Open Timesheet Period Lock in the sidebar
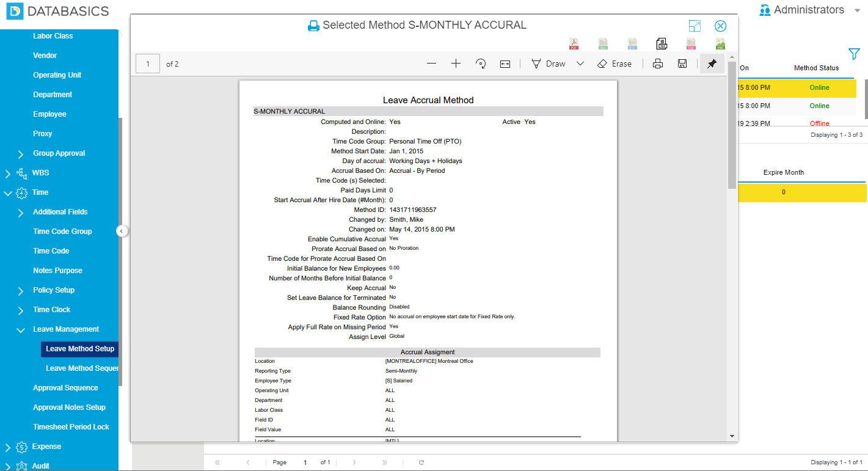The height and width of the screenshot is (471, 868). [x=71, y=427]
